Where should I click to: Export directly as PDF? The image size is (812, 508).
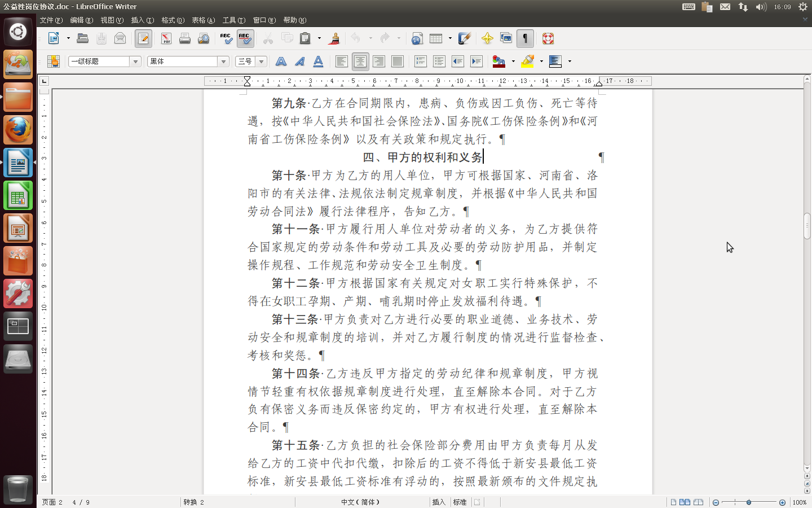click(166, 38)
